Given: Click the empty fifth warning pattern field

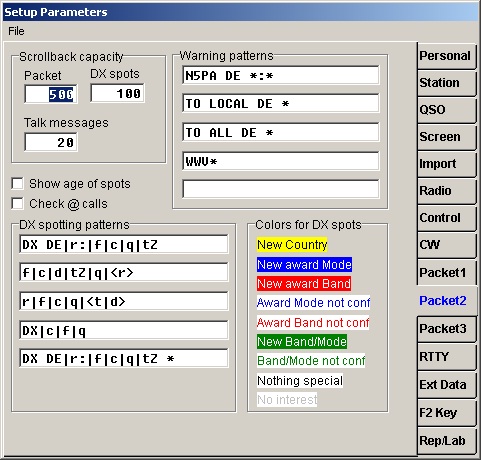Looking at the screenshot, I should (281, 189).
